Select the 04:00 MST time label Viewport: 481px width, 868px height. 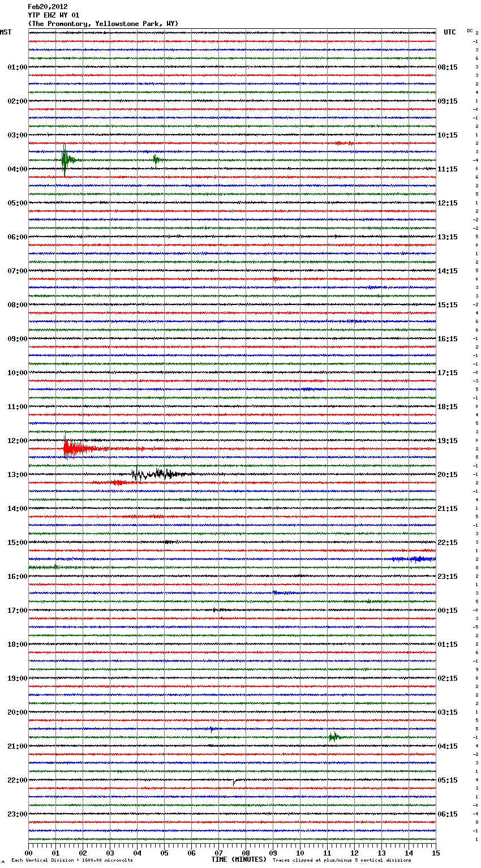tap(17, 169)
